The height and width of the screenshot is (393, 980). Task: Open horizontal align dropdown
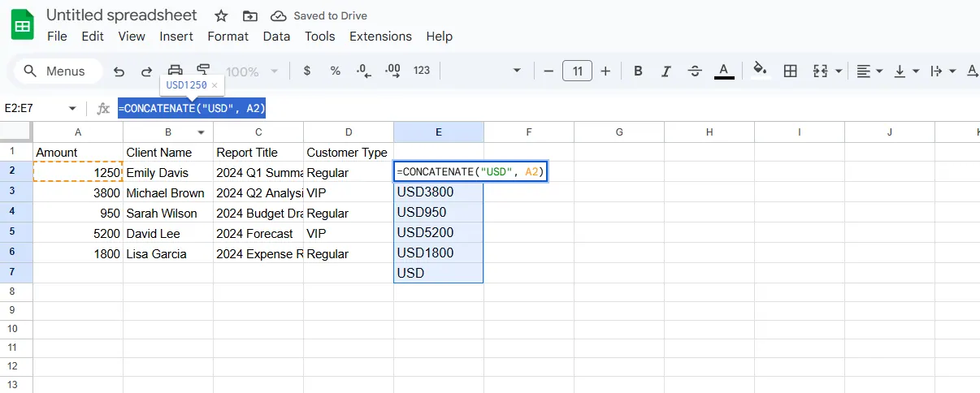click(869, 71)
